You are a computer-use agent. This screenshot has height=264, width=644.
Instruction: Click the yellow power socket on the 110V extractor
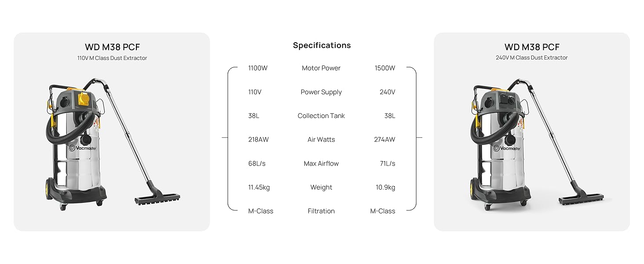[84, 99]
